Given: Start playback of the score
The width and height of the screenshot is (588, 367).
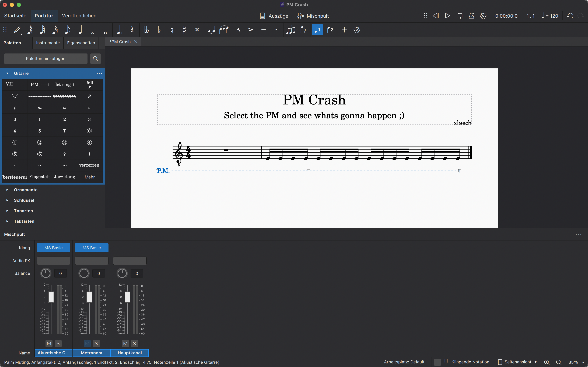Looking at the screenshot, I should [447, 16].
